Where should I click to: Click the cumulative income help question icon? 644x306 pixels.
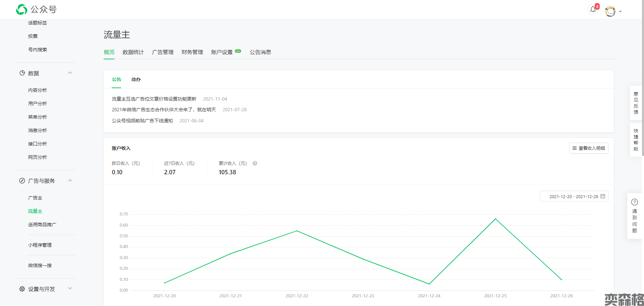pos(255,163)
